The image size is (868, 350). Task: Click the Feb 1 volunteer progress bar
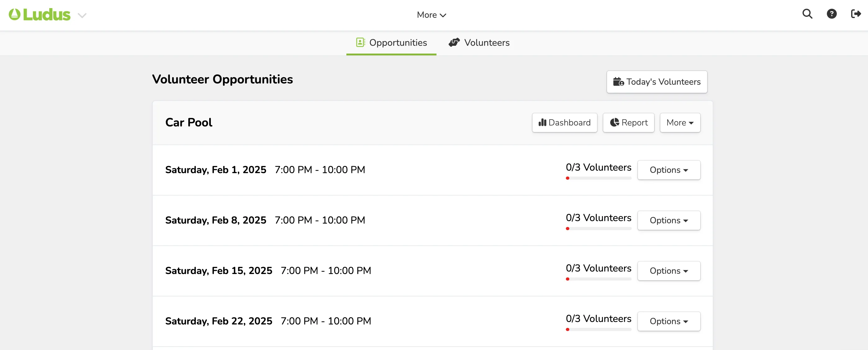pos(598,178)
